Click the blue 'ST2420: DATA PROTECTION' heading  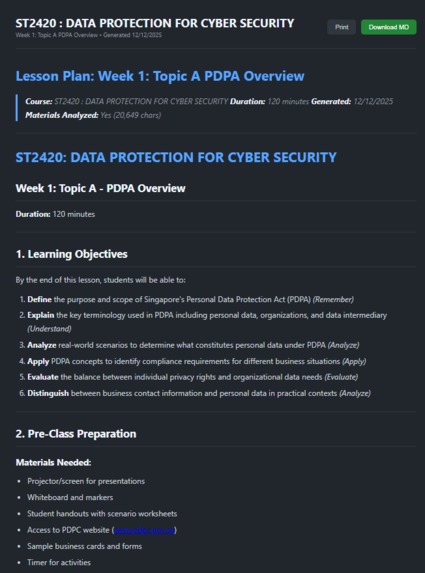pos(176,157)
